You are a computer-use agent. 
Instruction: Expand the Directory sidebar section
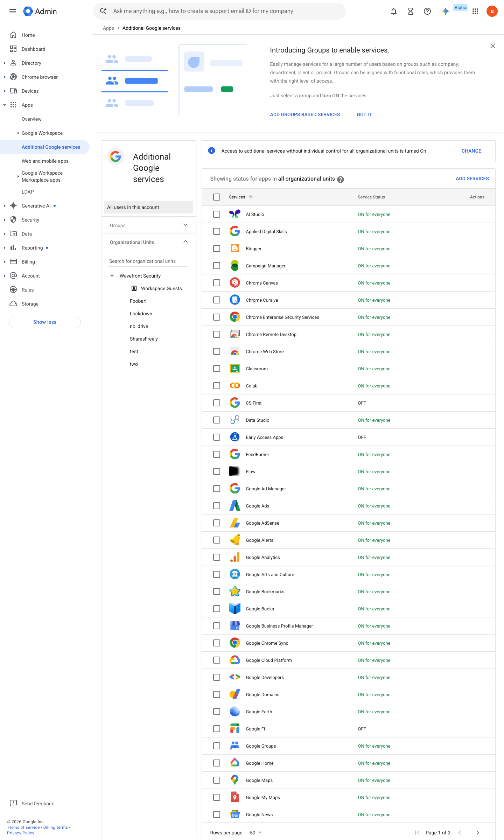tap(4, 63)
